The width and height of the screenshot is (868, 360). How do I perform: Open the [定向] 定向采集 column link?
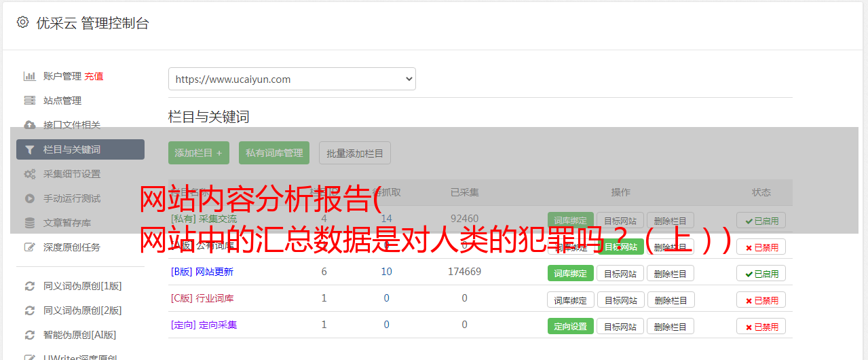[204, 325]
